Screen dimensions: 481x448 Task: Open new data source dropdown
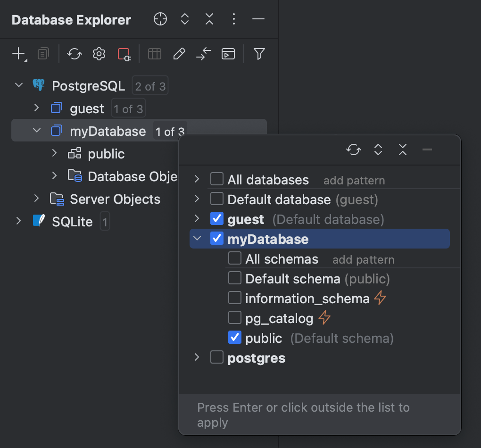pyautogui.click(x=18, y=54)
